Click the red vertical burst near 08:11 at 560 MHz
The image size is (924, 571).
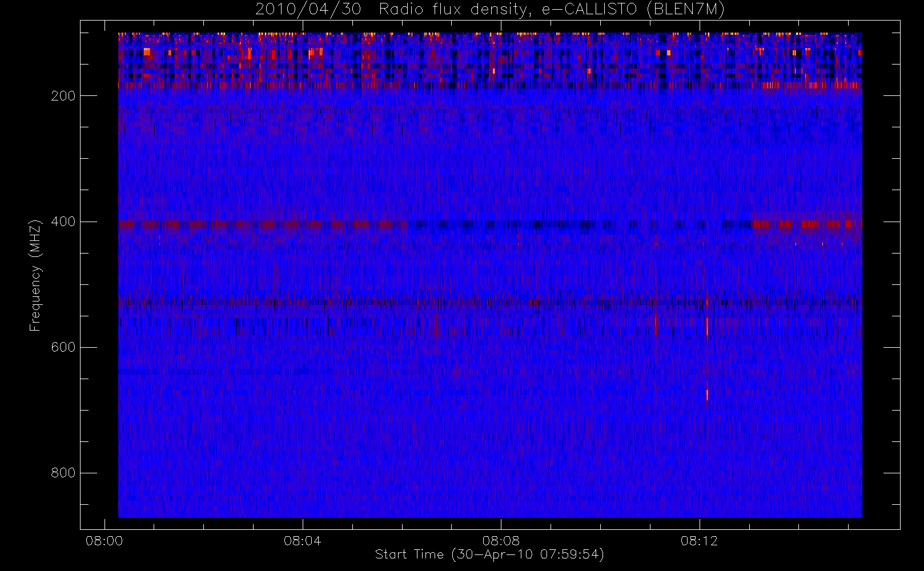pyautogui.click(x=656, y=324)
